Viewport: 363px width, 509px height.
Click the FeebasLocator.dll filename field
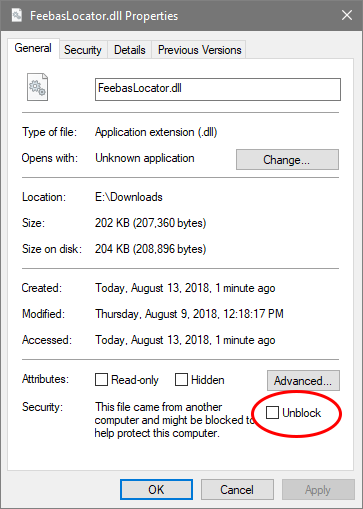coord(218,89)
